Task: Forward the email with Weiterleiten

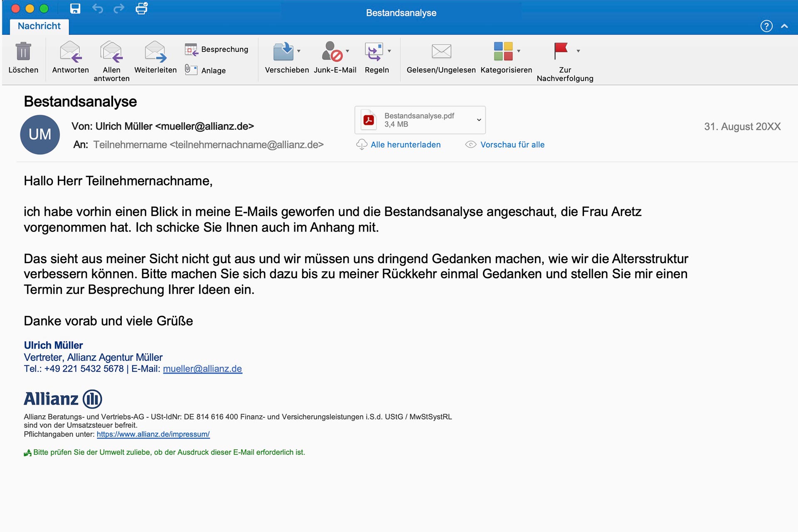Action: pyautogui.click(x=155, y=52)
